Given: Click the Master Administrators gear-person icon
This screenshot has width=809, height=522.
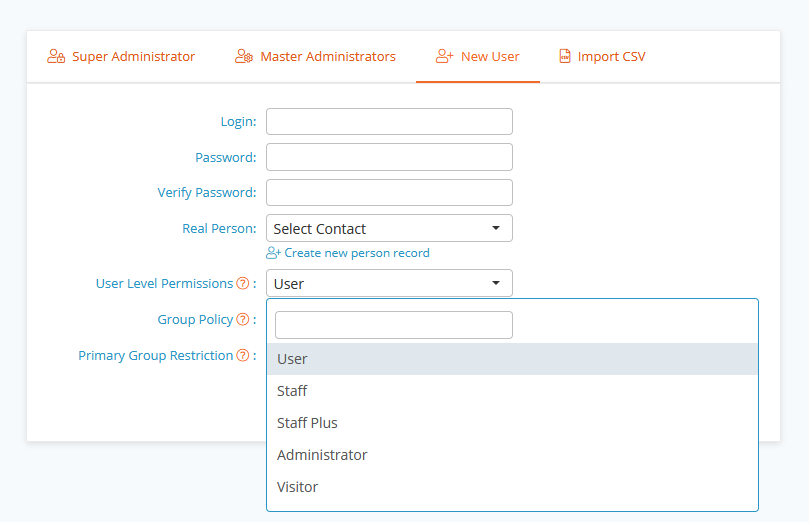Looking at the screenshot, I should (244, 56).
